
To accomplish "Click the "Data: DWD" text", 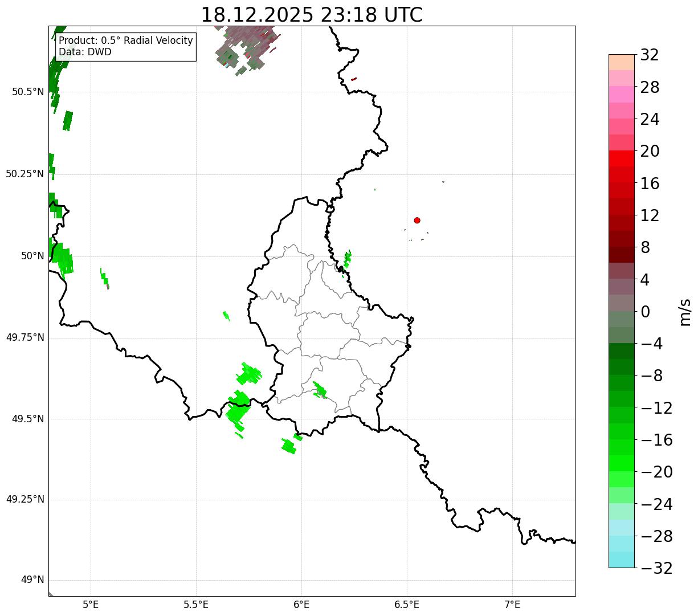I will tap(85, 52).
